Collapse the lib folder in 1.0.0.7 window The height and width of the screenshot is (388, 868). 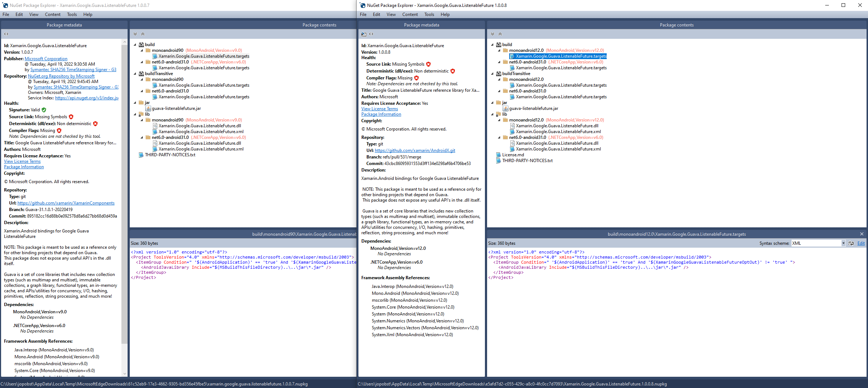[135, 114]
